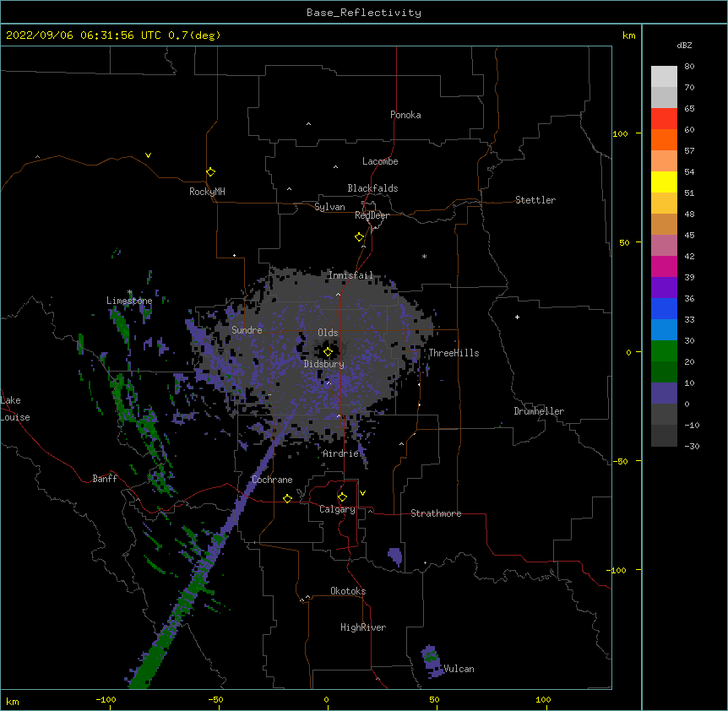728x711 pixels.
Task: Click the yellow station marker near RockyMH
Action: [x=210, y=172]
